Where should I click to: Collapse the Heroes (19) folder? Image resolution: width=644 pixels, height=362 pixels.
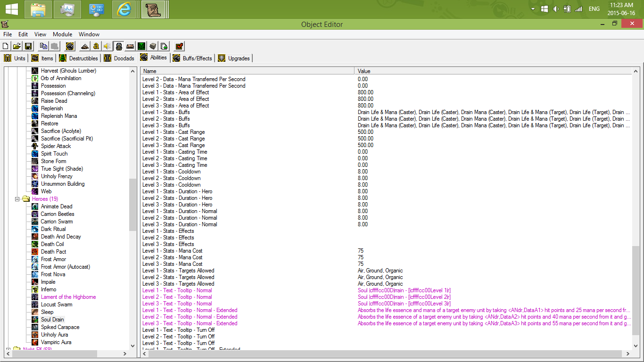(17, 199)
